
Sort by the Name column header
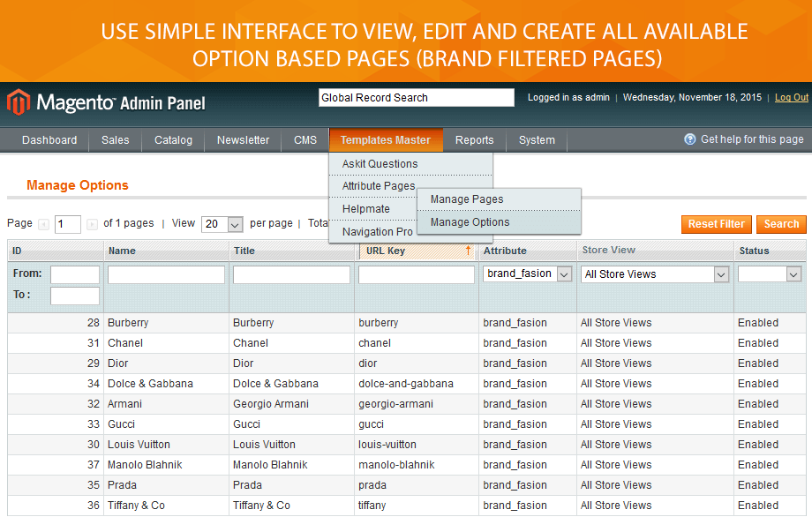(166, 251)
